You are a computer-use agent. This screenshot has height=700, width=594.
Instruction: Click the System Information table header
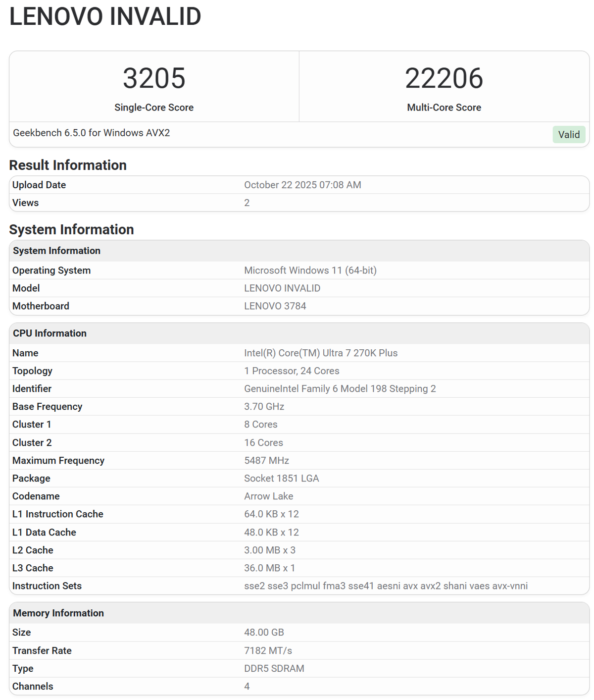coord(56,251)
